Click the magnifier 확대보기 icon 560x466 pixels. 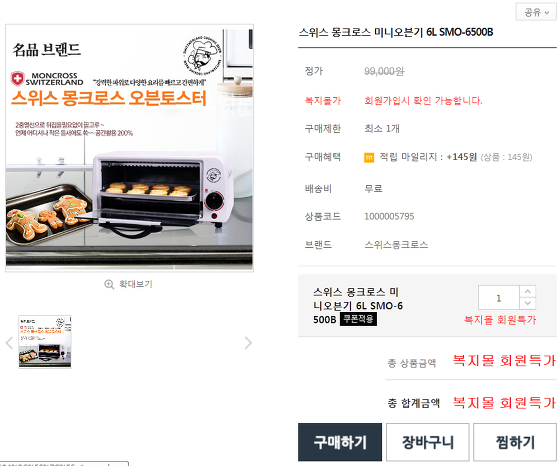(x=109, y=284)
